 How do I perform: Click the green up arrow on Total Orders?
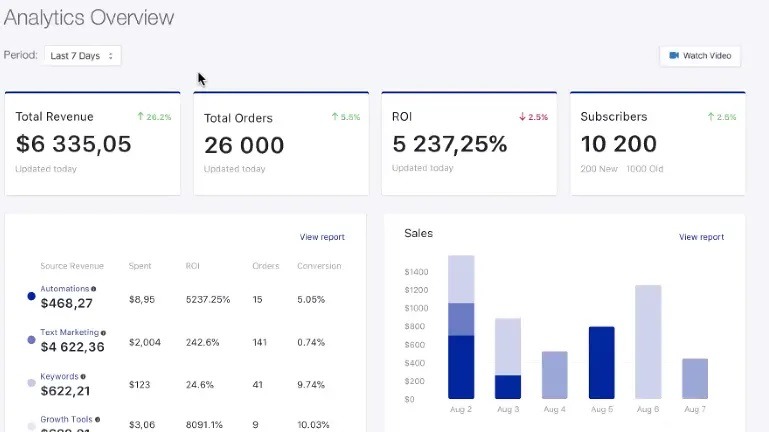click(335, 117)
